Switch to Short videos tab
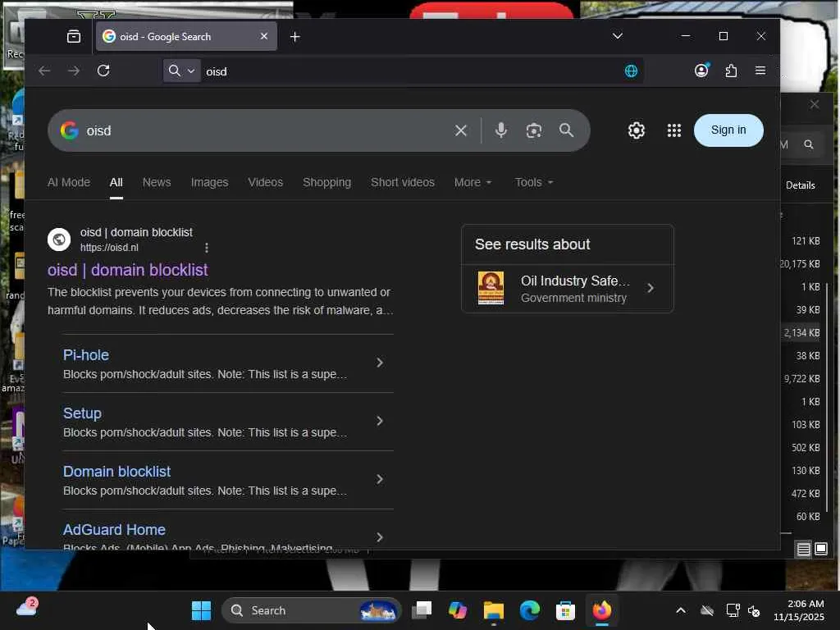This screenshot has width=840, height=630. click(x=402, y=182)
